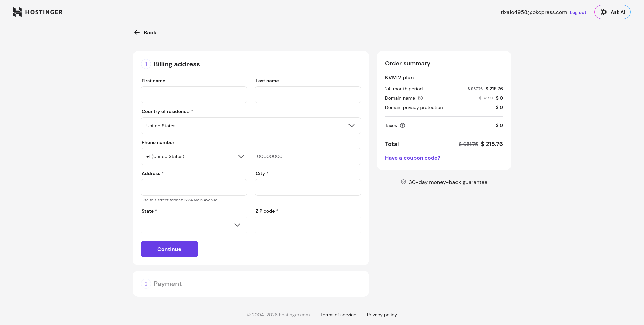The height and width of the screenshot is (325, 644).
Task: Click the KVM 2 plan text
Action: (399, 78)
